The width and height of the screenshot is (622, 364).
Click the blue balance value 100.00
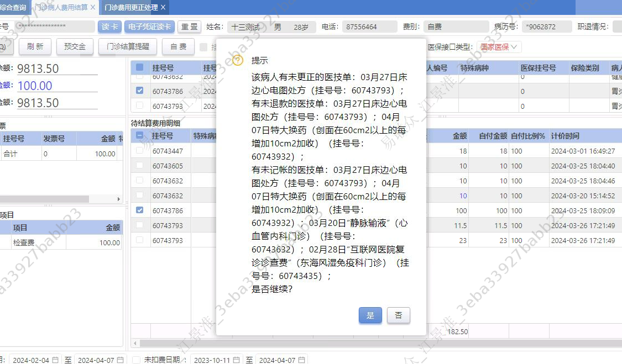coord(35,86)
